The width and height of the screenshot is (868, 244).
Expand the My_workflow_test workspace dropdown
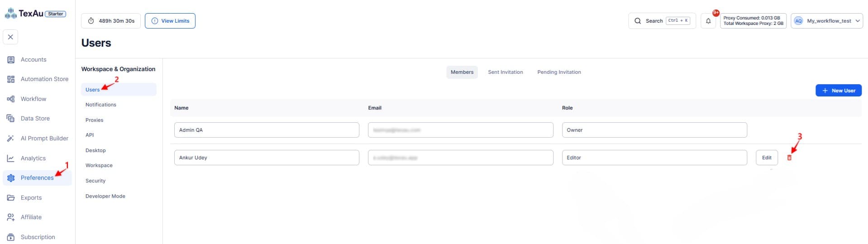pos(826,21)
